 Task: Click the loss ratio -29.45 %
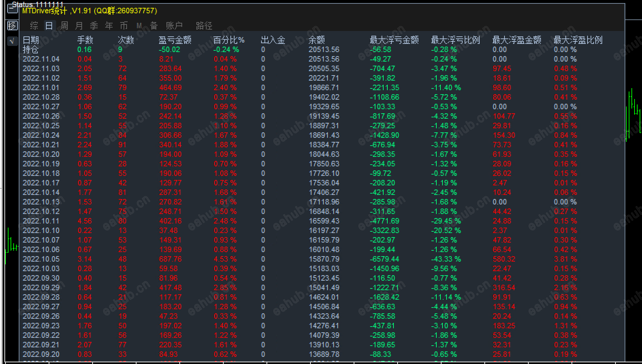coord(446,221)
